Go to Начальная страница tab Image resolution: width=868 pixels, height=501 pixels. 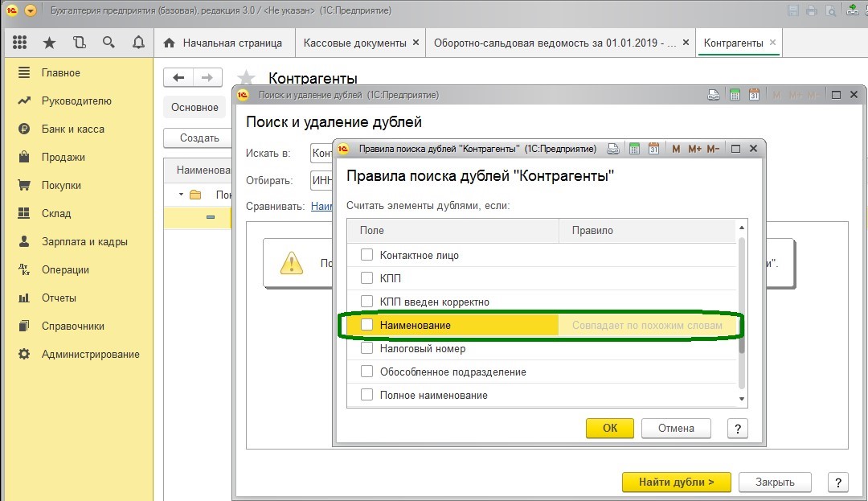tap(223, 43)
